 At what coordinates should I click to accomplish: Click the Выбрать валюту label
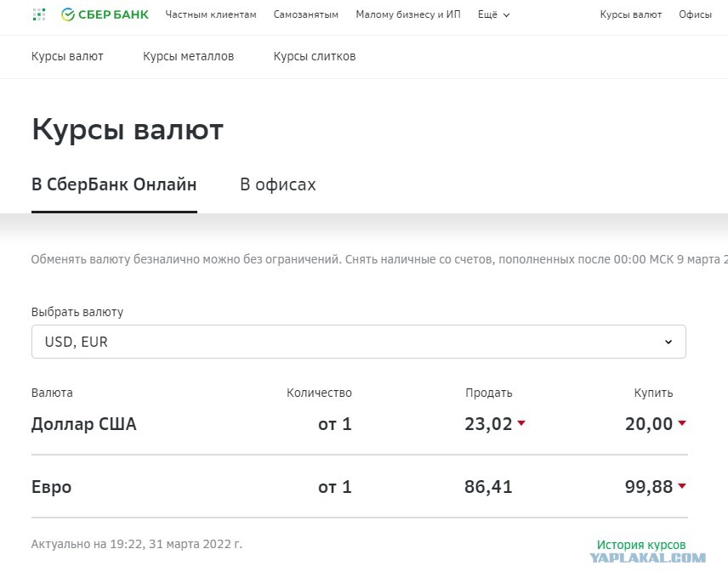(77, 312)
